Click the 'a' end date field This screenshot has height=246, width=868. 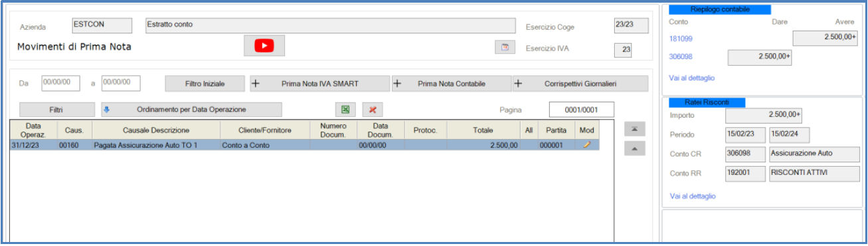point(120,83)
